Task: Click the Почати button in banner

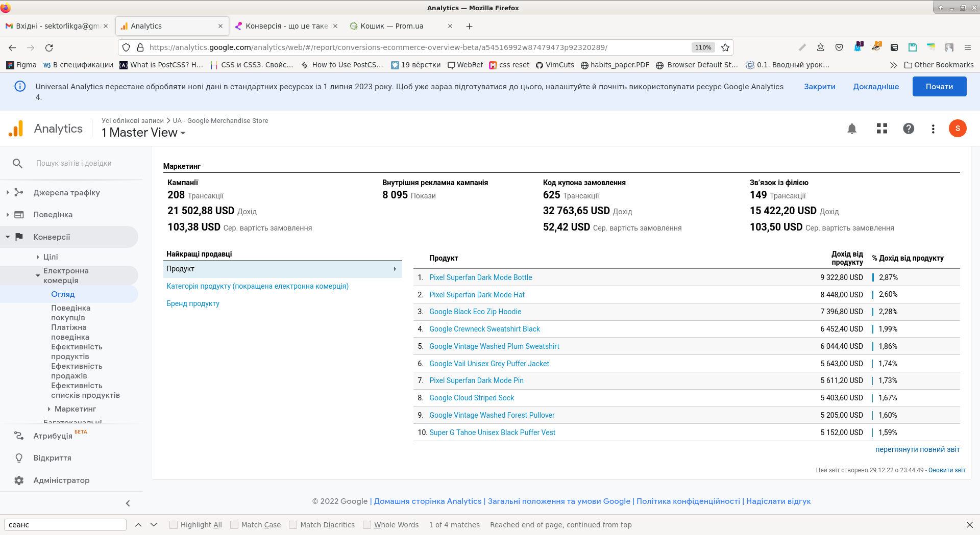Action: pyautogui.click(x=939, y=87)
